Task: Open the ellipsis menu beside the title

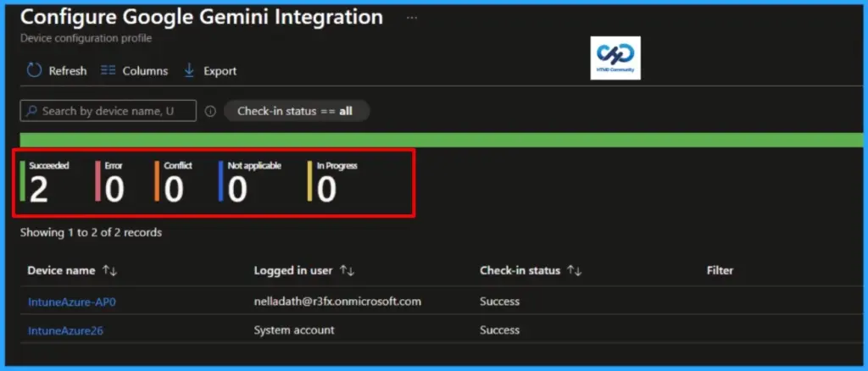Action: click(411, 18)
